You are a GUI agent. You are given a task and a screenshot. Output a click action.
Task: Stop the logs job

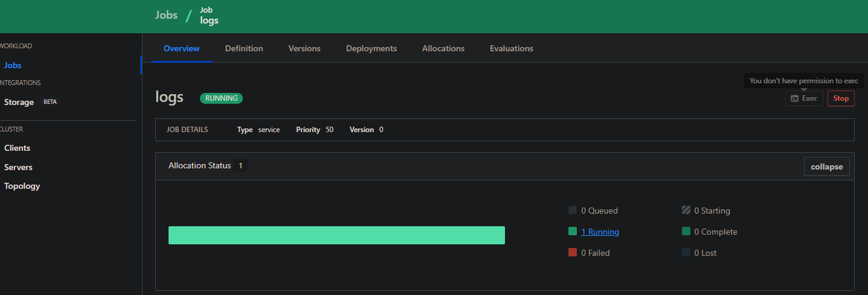(841, 98)
